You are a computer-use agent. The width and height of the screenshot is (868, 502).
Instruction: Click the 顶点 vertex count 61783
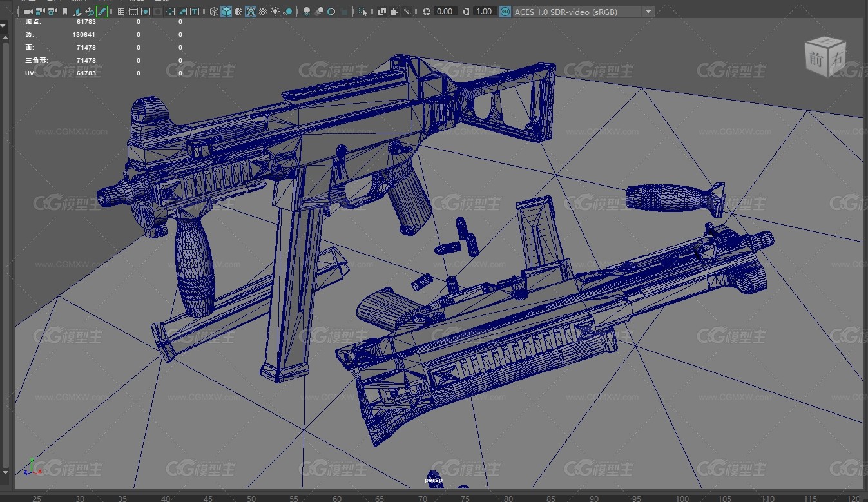tap(86, 21)
